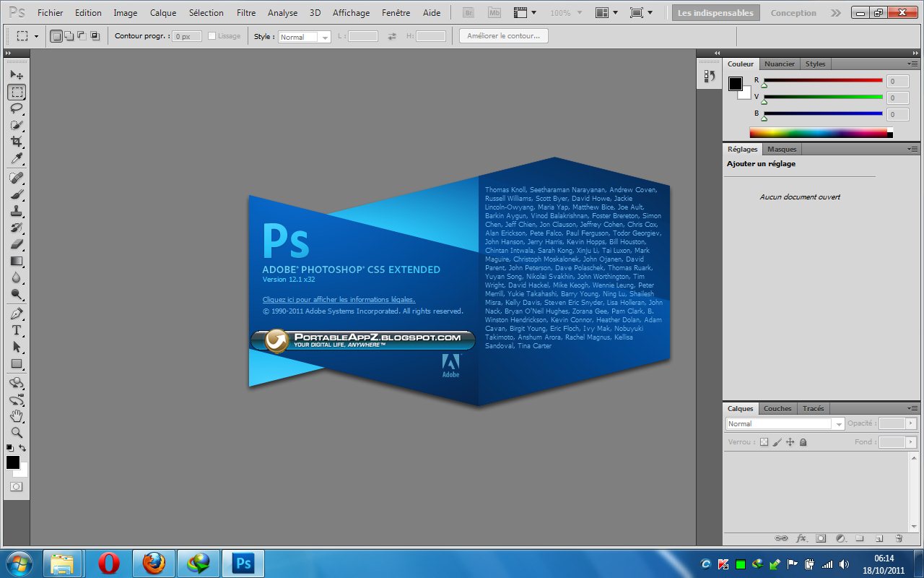Viewport: 924px width, 578px height.
Task: Select the Gradient tool
Action: point(17,261)
